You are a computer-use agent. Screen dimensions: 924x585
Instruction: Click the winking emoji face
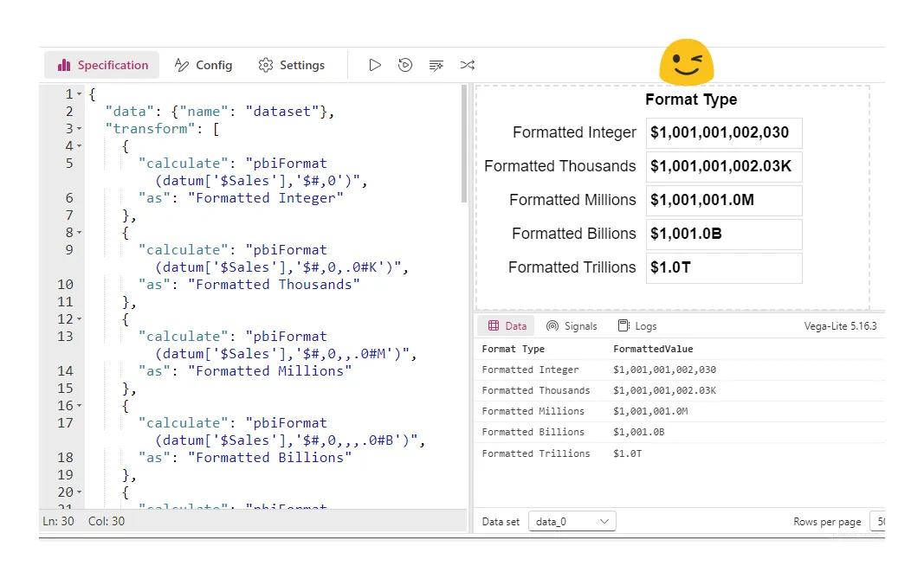coord(686,62)
